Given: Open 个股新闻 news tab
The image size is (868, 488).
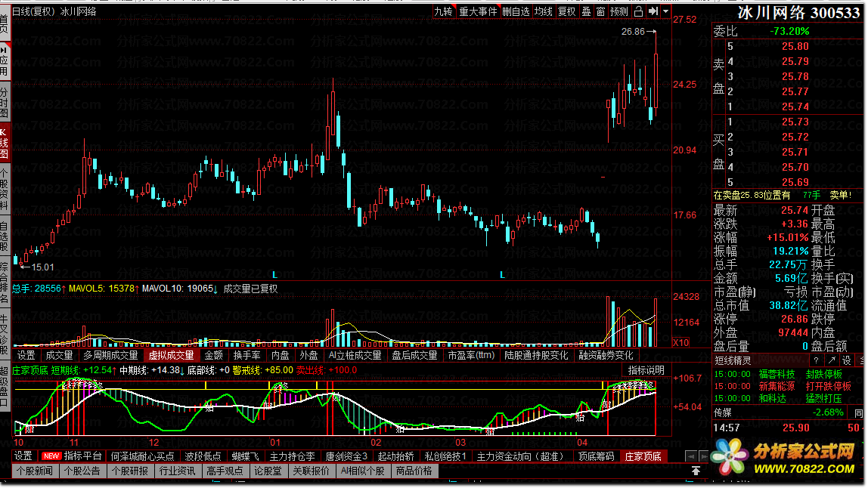Looking at the screenshot, I should pos(35,471).
